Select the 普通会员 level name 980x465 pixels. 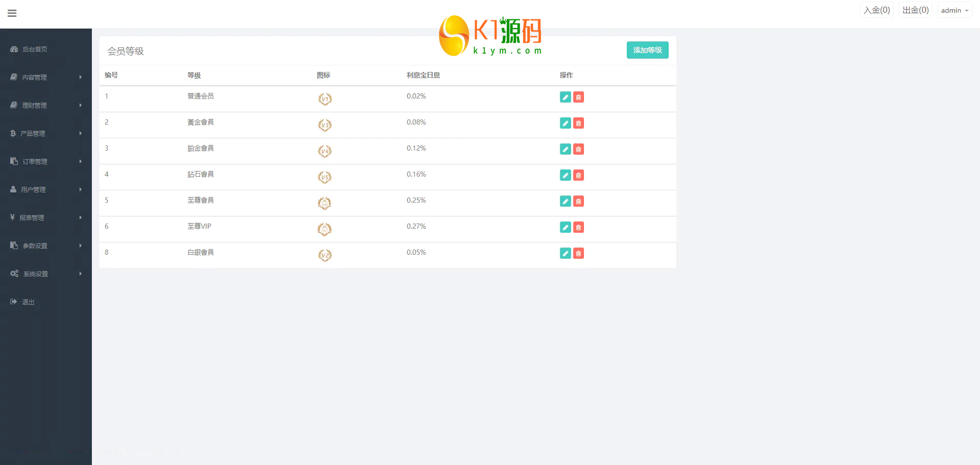coord(201,96)
